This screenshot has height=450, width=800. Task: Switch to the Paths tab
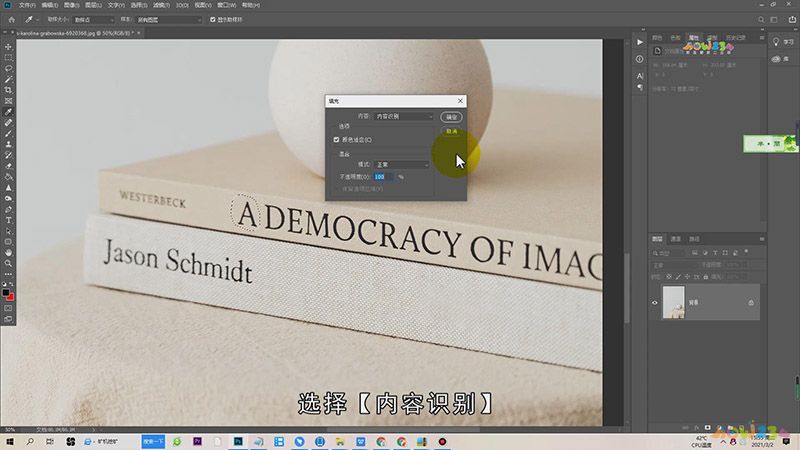point(694,239)
